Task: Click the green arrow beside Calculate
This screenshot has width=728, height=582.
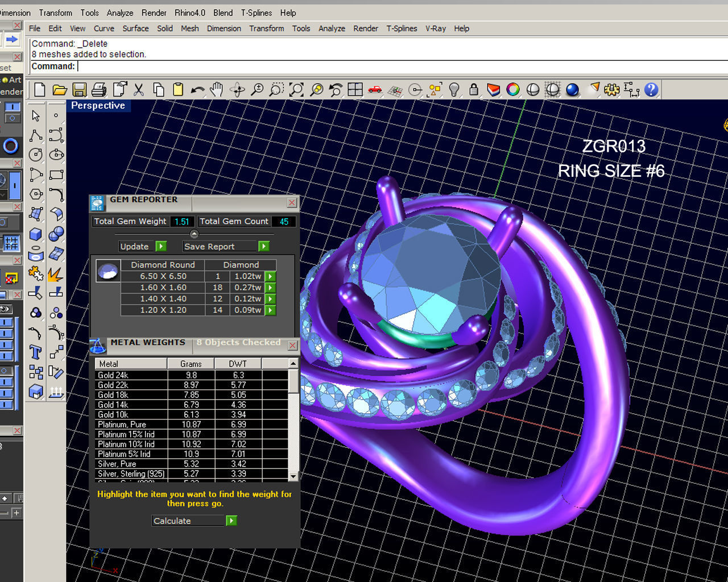Action: 231,521
